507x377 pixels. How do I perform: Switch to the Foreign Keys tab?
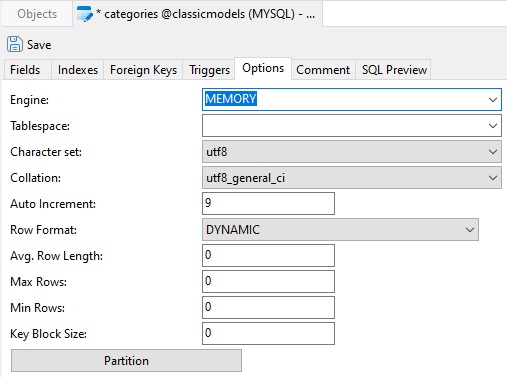[x=143, y=70]
